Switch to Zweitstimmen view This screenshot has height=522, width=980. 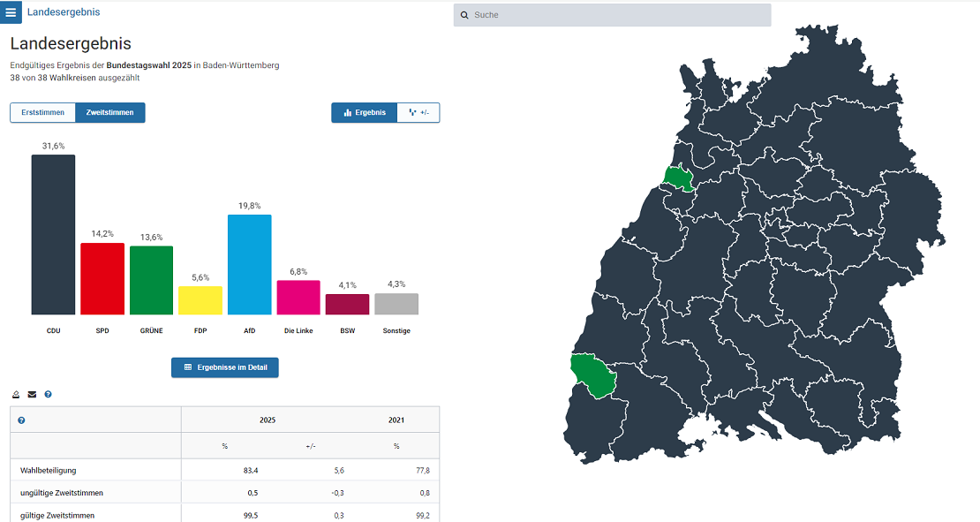(x=110, y=113)
